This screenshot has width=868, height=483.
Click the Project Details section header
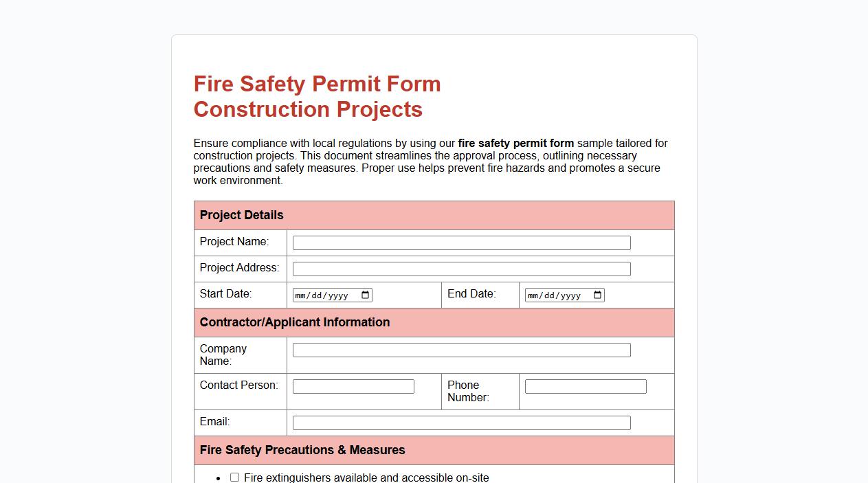pos(241,215)
